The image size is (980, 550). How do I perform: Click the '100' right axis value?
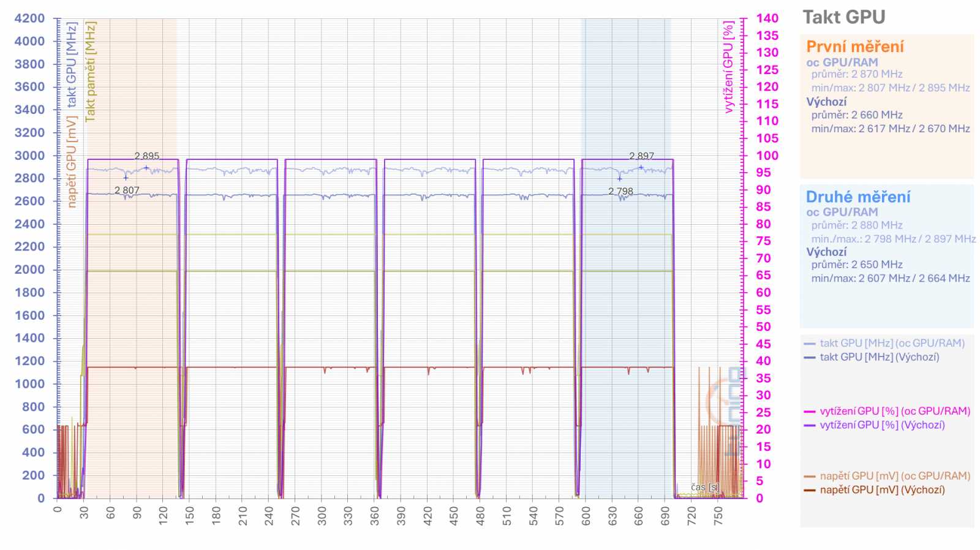point(767,156)
